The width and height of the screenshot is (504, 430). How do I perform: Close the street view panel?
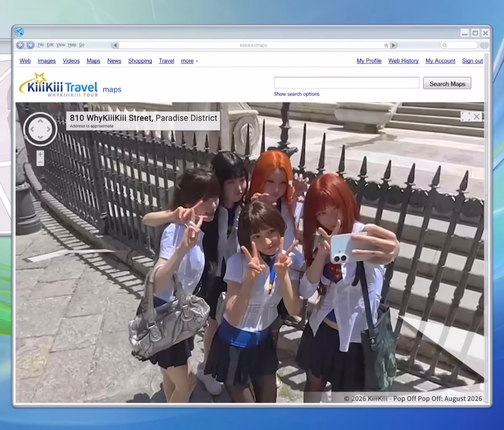click(x=477, y=117)
